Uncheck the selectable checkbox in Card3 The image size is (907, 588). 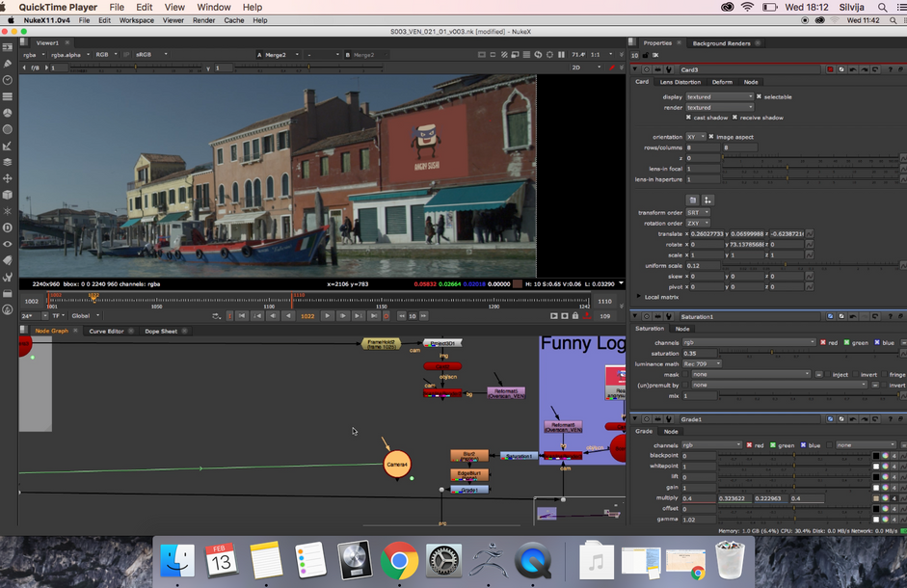[x=760, y=96]
